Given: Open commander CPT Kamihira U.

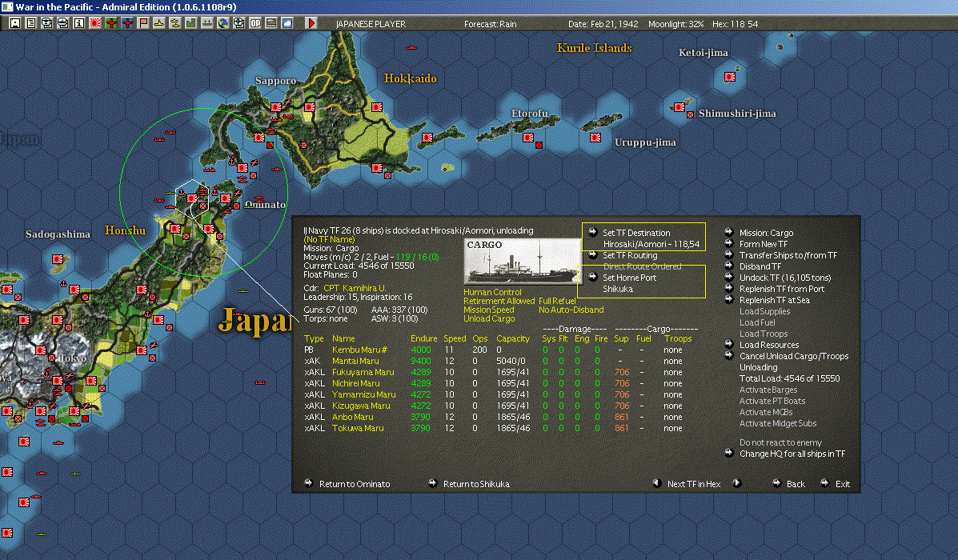Looking at the screenshot, I should coord(355,288).
